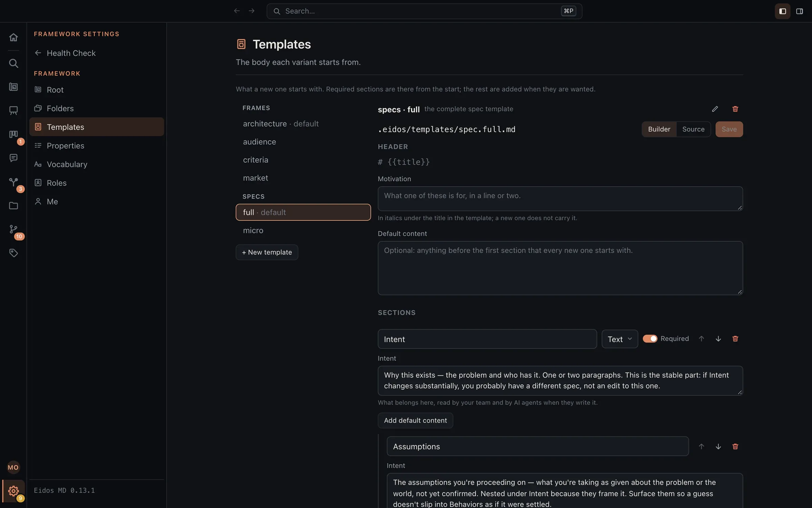Open the tag icon in the left rail
812x508 pixels.
coord(13,253)
